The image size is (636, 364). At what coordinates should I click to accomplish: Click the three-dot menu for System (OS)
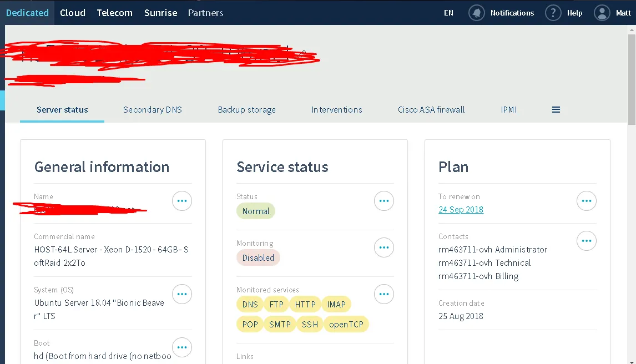(182, 294)
